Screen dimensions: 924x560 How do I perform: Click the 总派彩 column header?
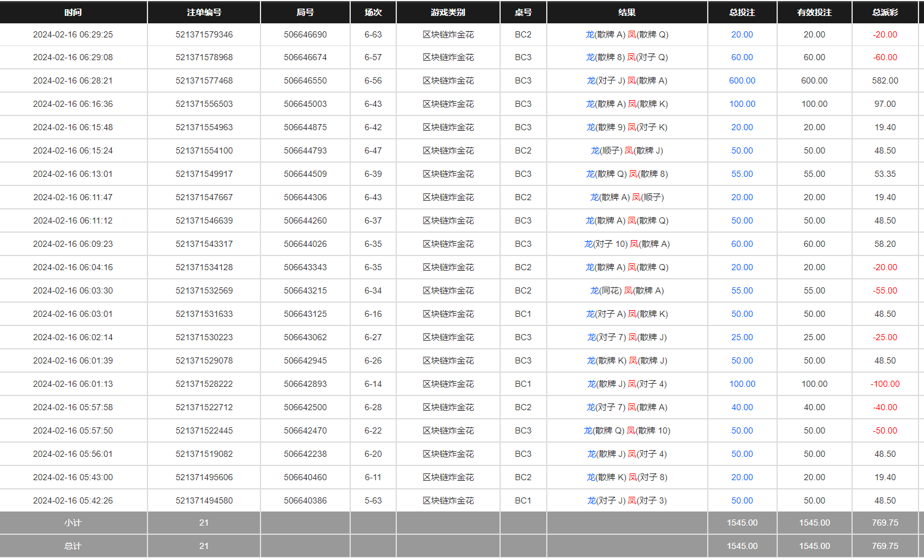pos(885,12)
